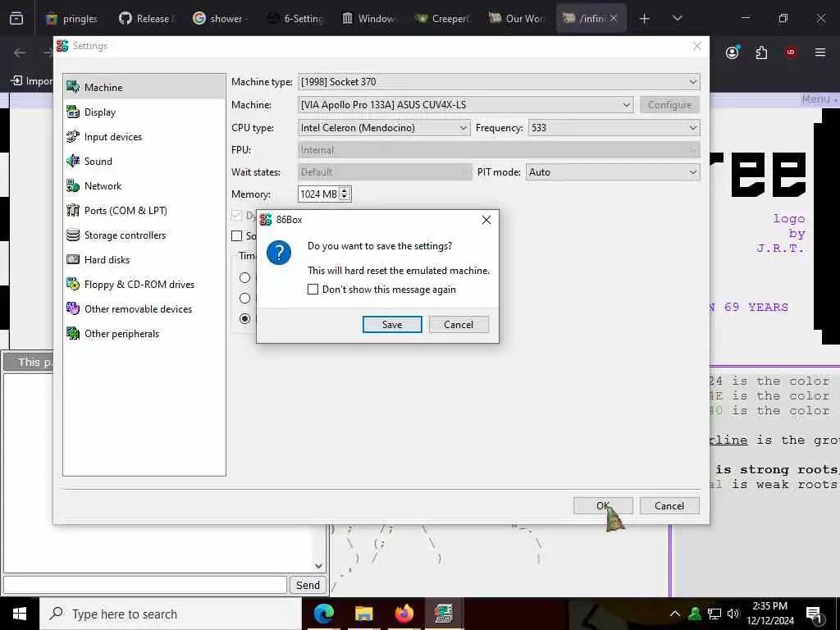Click the uBlock Origin toolbar icon
This screenshot has width=840, height=630.
pyautogui.click(x=790, y=52)
